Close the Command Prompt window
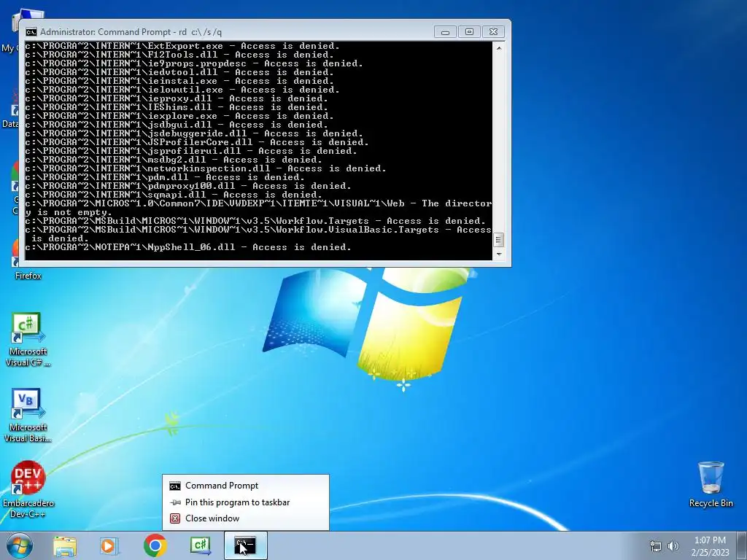This screenshot has height=560, width=747. (x=494, y=32)
